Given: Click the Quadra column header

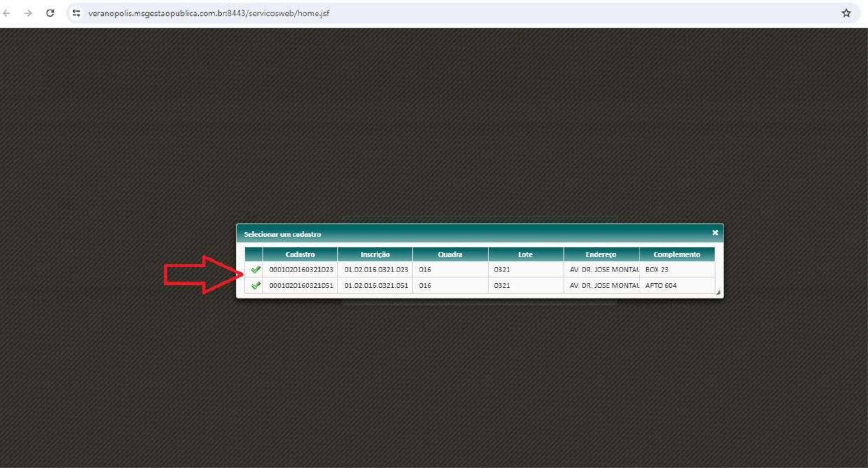Looking at the screenshot, I should pyautogui.click(x=450, y=254).
